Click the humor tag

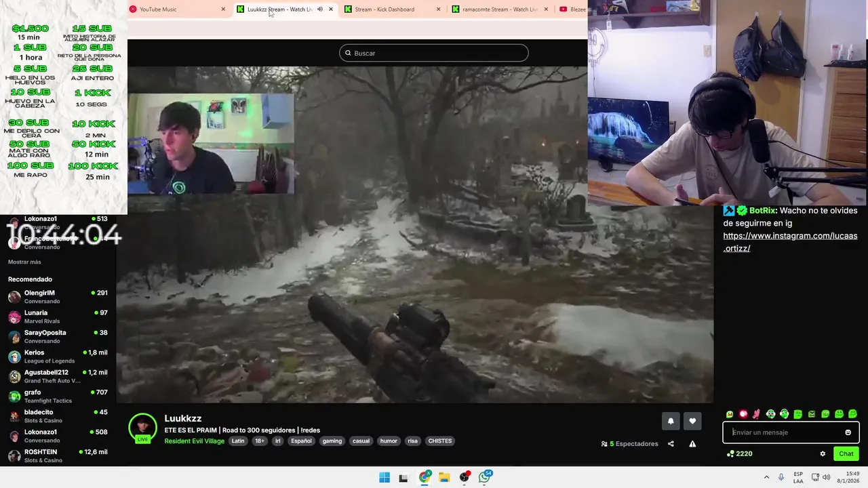click(389, 441)
